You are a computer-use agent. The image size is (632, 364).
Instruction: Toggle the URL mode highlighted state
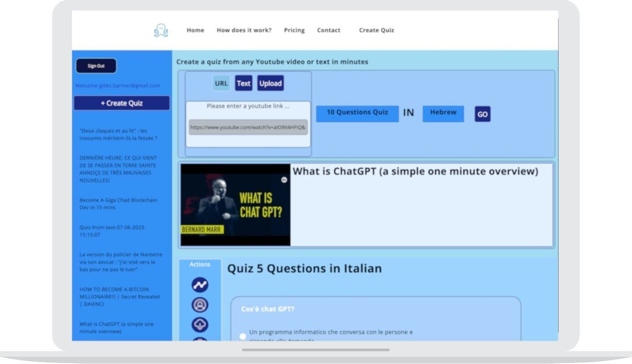click(221, 83)
